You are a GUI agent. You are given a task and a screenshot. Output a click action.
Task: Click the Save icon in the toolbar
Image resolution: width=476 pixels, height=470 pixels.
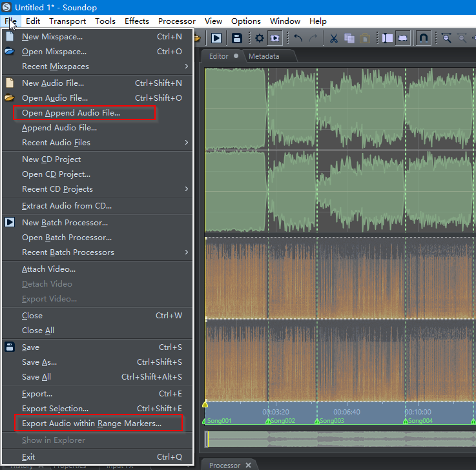pos(237,38)
